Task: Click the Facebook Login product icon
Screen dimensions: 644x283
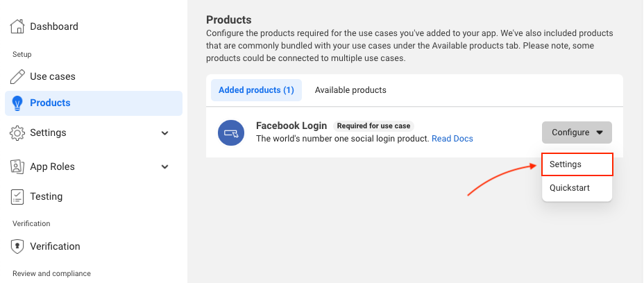Action: [x=231, y=132]
